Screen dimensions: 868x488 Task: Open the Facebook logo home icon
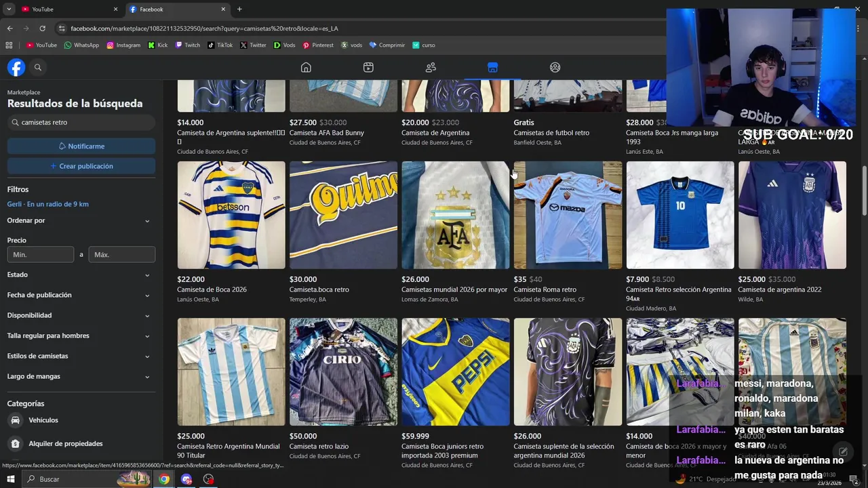click(x=16, y=67)
